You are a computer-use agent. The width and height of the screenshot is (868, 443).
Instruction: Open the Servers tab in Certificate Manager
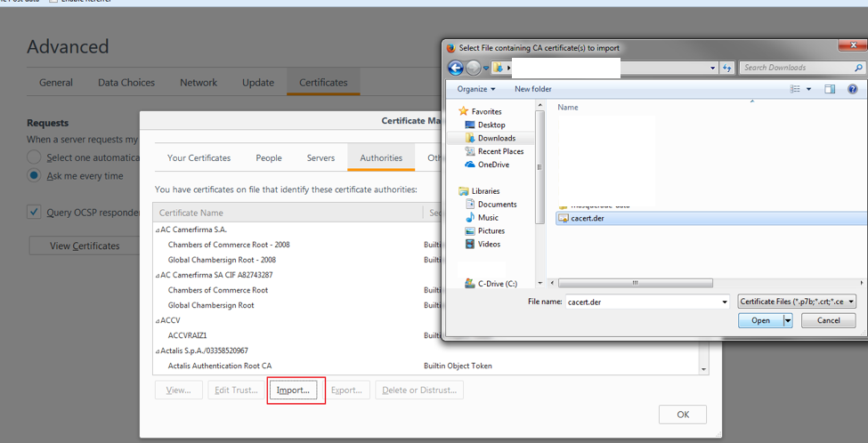click(320, 157)
